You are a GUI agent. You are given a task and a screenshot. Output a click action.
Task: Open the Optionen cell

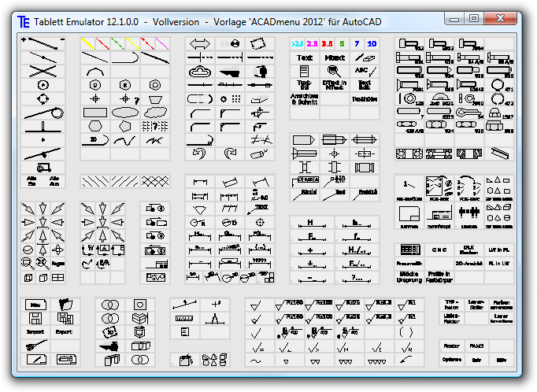click(x=451, y=360)
